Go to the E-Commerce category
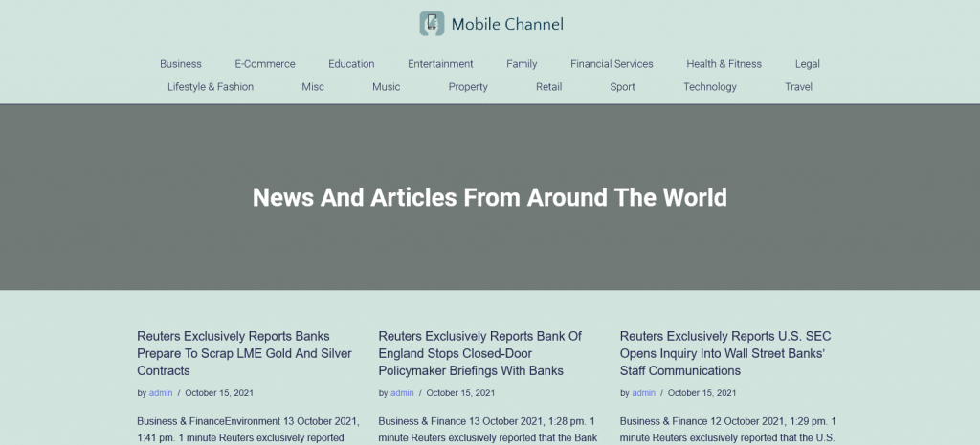The width and height of the screenshot is (980, 445). [x=265, y=64]
